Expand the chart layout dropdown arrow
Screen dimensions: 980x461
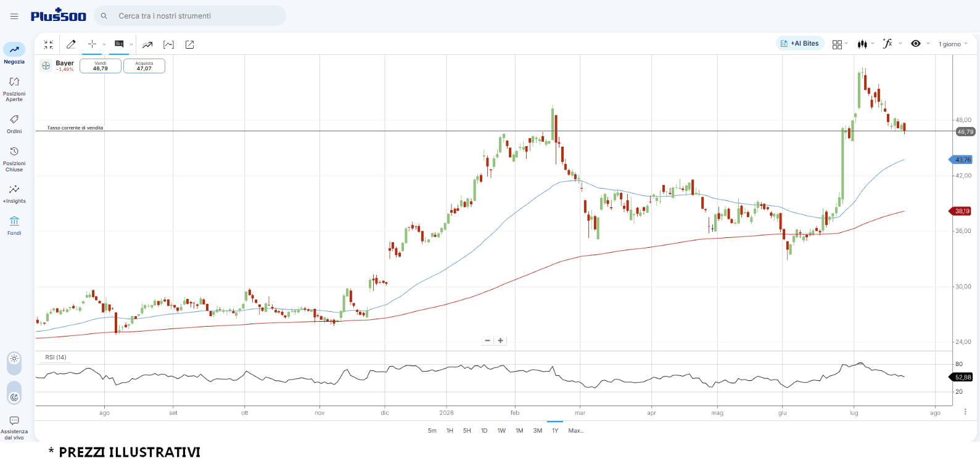pos(847,44)
